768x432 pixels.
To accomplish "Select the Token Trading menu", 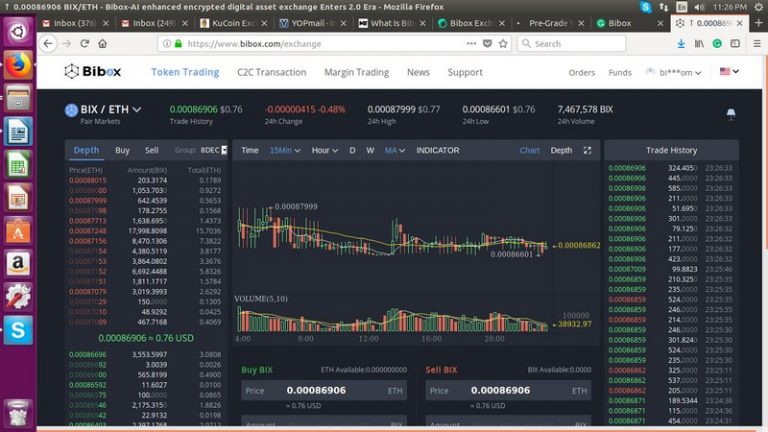I will 185,72.
